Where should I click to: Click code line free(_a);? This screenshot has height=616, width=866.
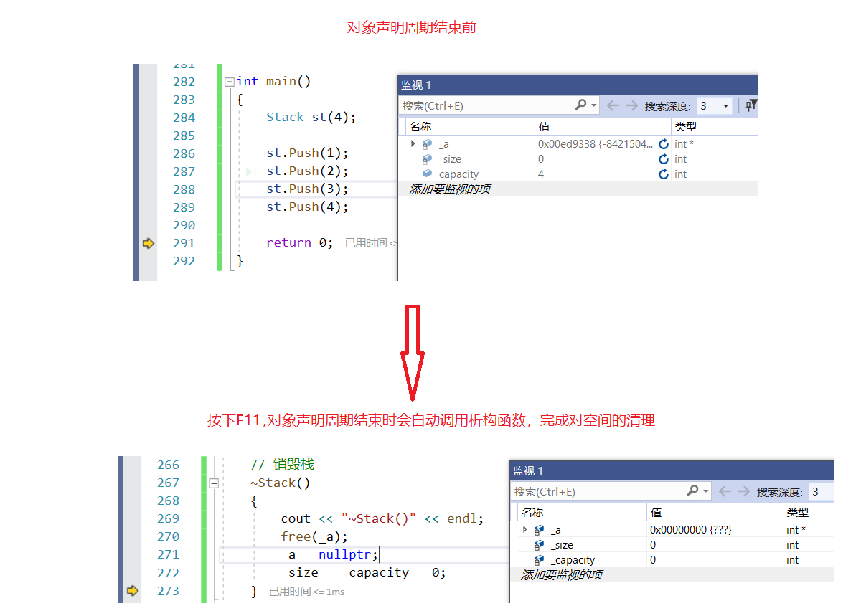pos(314,537)
